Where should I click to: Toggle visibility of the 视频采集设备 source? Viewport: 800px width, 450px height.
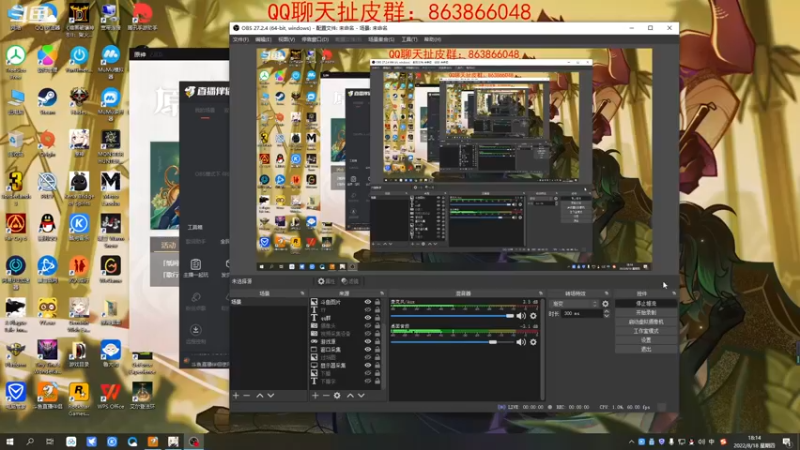pos(367,334)
